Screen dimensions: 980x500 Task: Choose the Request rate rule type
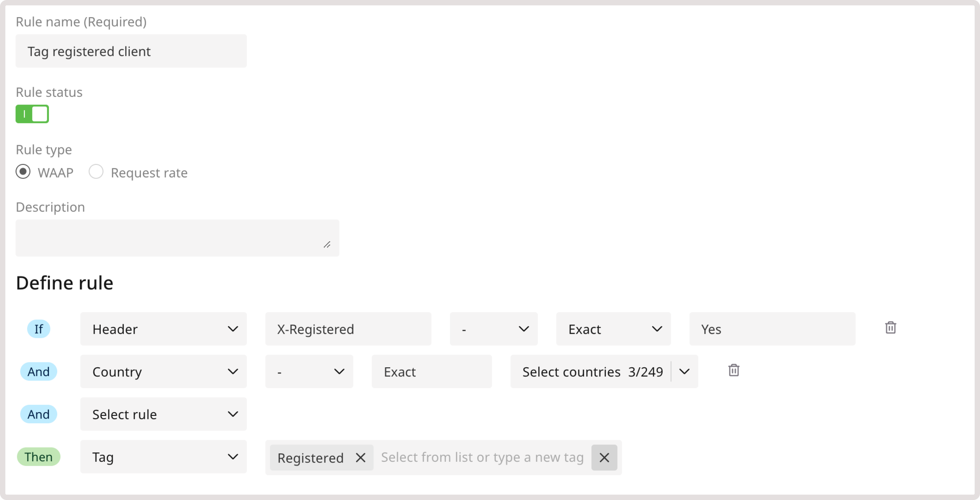(x=96, y=172)
